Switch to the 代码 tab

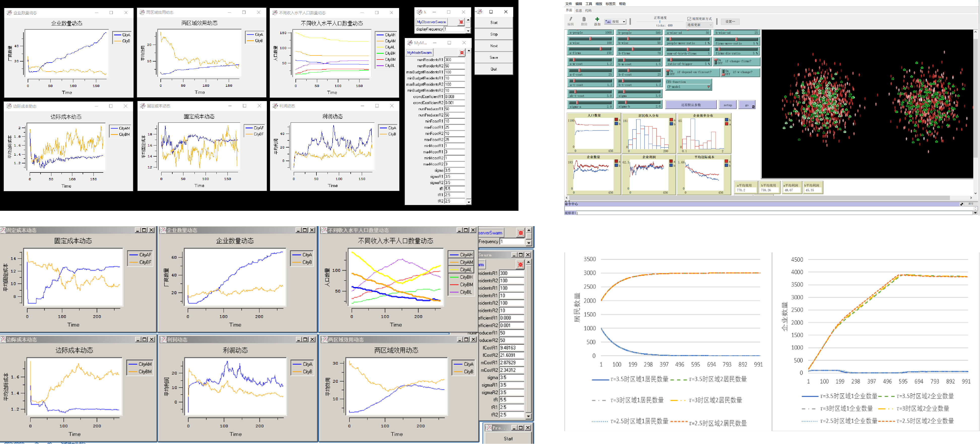[588, 11]
